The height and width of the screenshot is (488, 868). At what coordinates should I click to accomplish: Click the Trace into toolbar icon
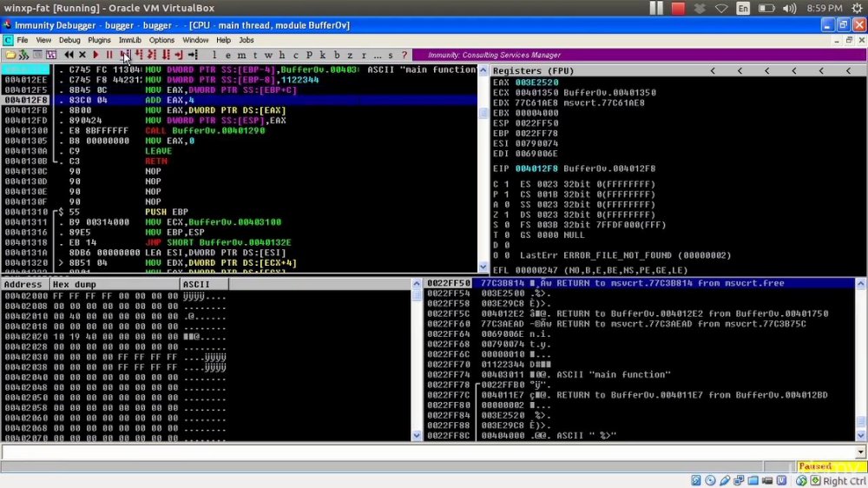152,55
